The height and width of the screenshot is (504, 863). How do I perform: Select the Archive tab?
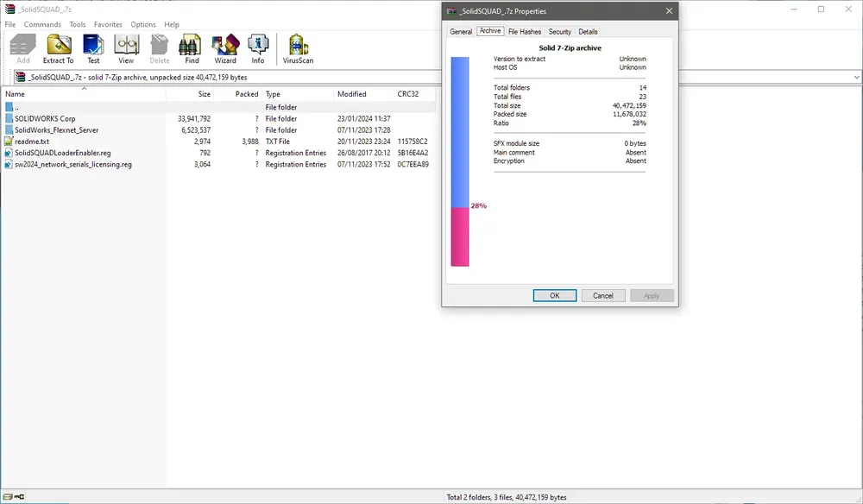coord(490,31)
